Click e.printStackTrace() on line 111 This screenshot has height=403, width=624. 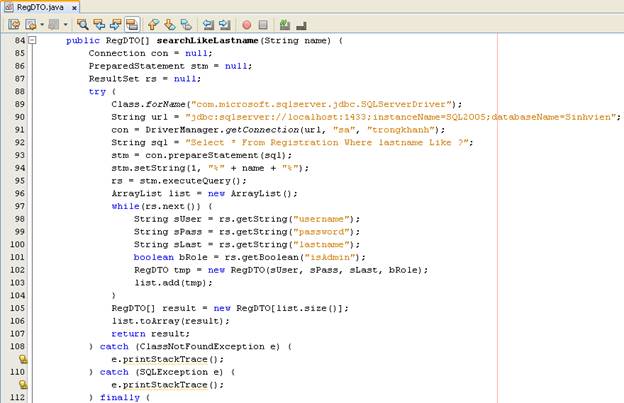(168, 384)
